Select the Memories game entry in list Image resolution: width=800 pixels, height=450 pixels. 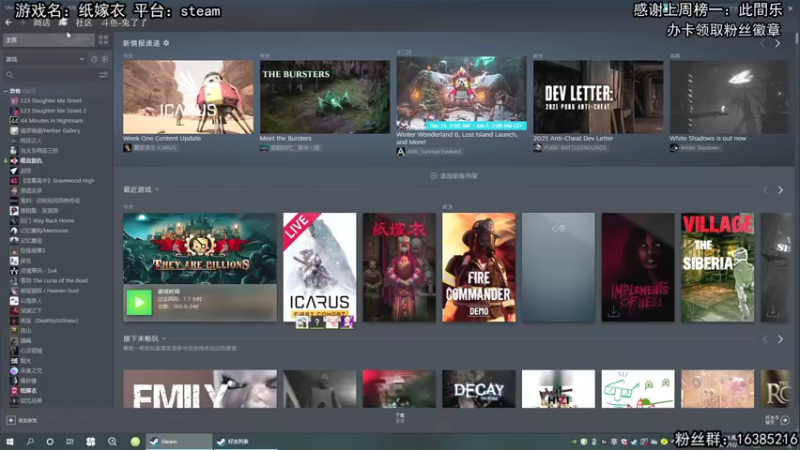44,231
